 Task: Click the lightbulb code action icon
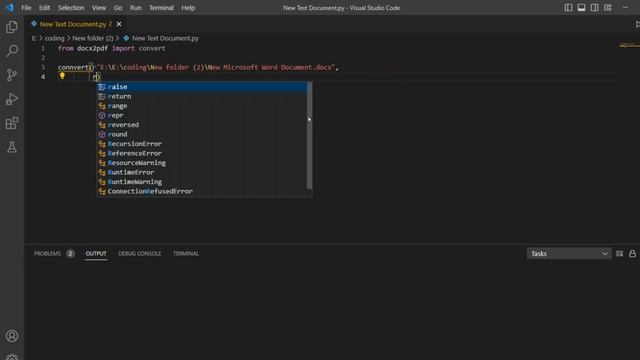pyautogui.click(x=62, y=76)
